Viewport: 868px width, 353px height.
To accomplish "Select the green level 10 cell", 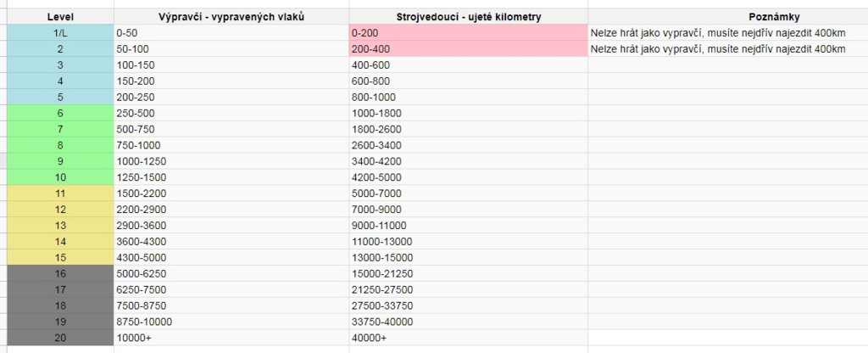I will pyautogui.click(x=60, y=177).
